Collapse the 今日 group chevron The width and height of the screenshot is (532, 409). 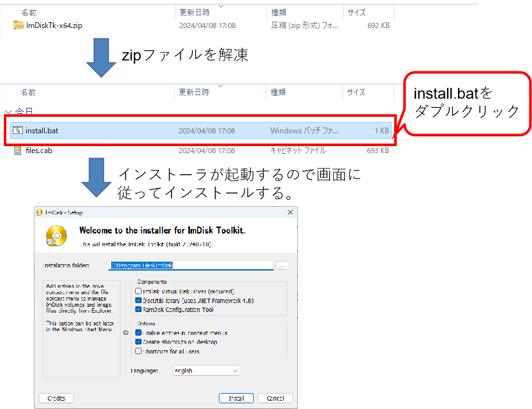[9, 112]
